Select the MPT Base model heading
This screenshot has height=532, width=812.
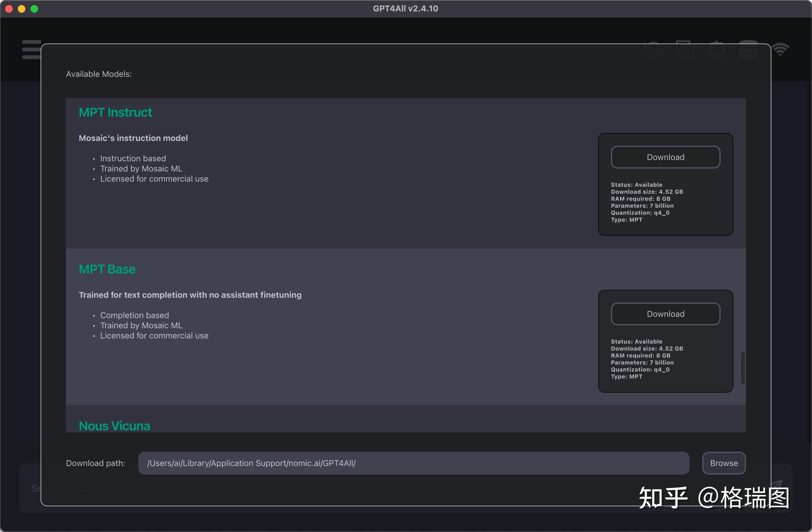[107, 269]
